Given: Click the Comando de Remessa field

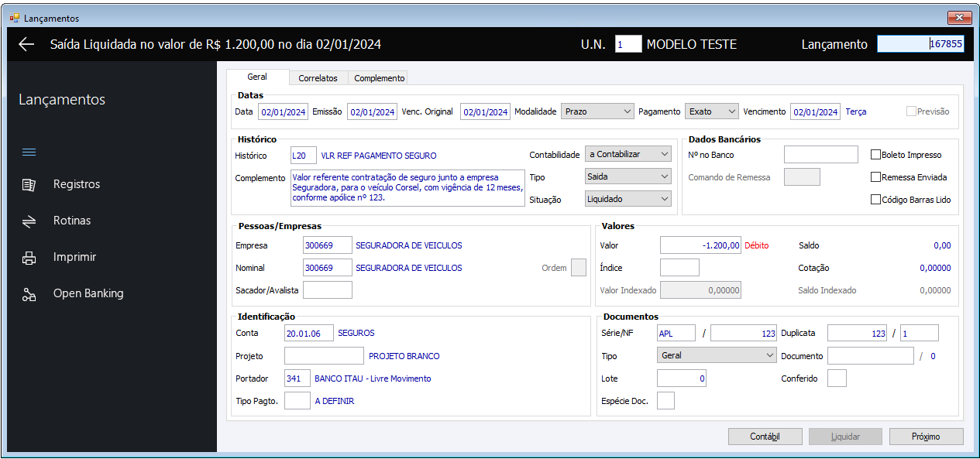Looking at the screenshot, I should [802, 177].
